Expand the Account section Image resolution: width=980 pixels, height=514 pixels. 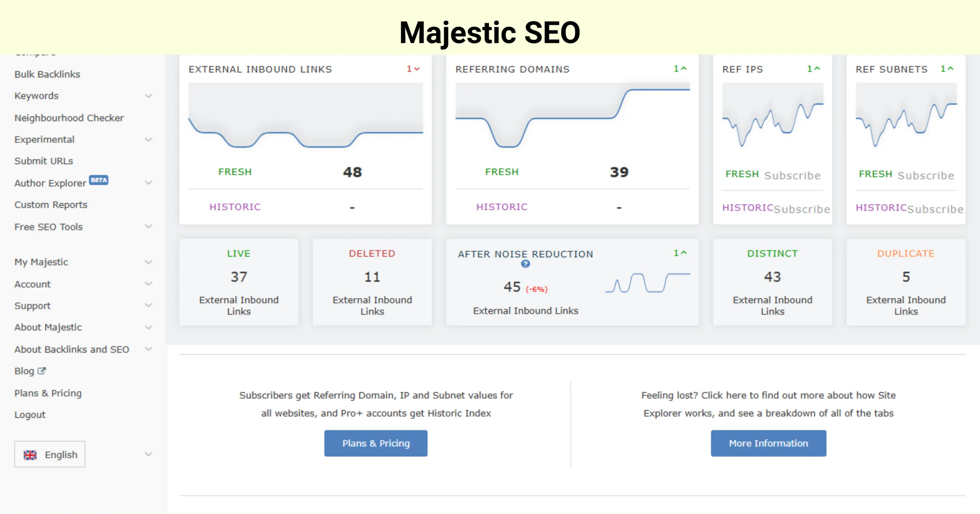point(149,284)
